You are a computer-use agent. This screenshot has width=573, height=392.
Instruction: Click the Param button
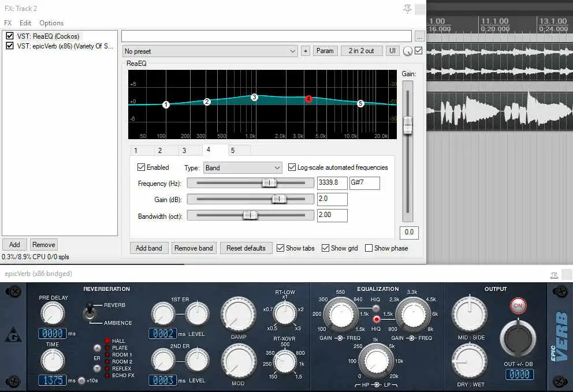point(325,51)
